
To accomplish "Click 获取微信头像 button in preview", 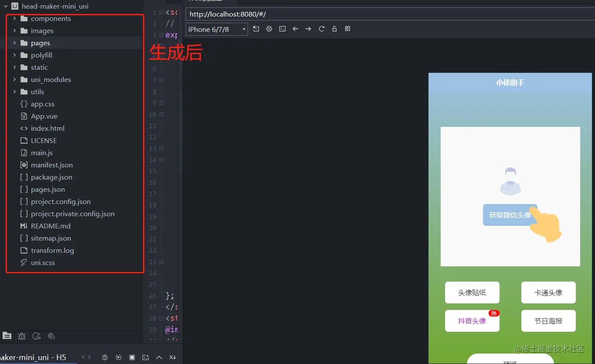I will coord(510,215).
